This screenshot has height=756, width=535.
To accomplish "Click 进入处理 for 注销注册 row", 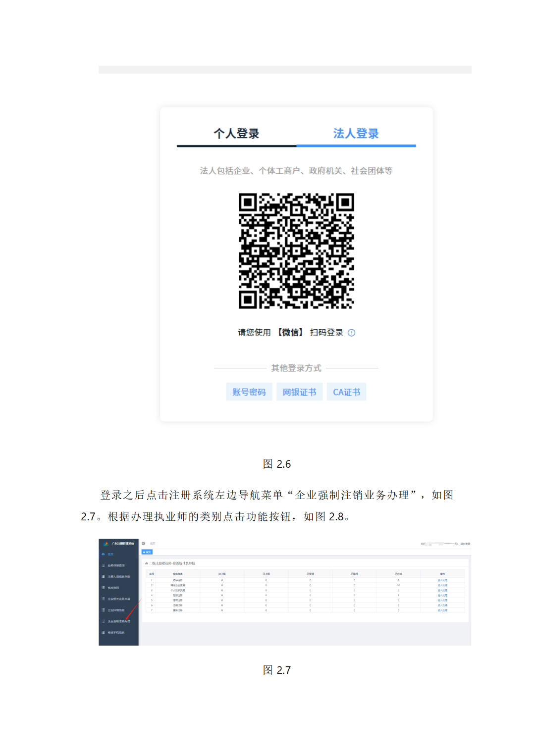I will [442, 605].
